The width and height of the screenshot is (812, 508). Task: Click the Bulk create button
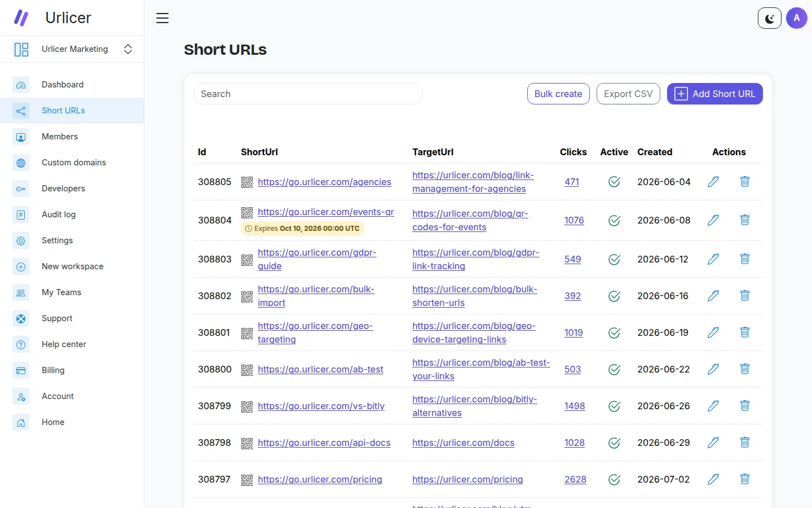(x=558, y=94)
